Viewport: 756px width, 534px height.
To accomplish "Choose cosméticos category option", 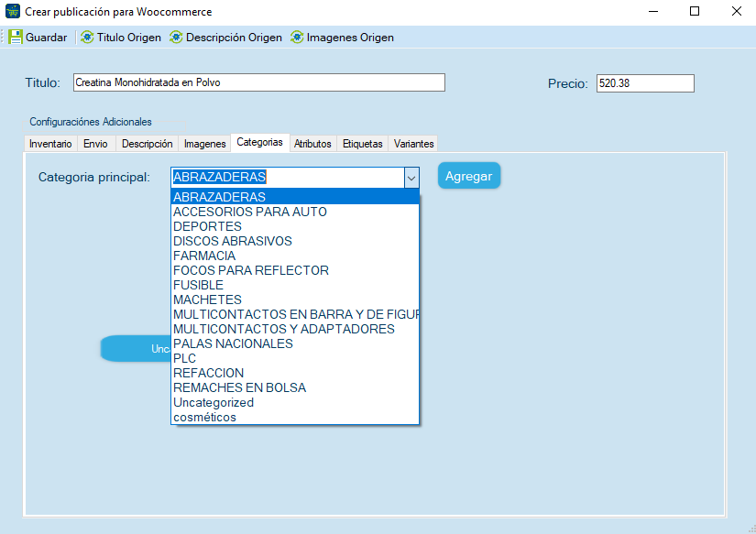I will 295,417.
